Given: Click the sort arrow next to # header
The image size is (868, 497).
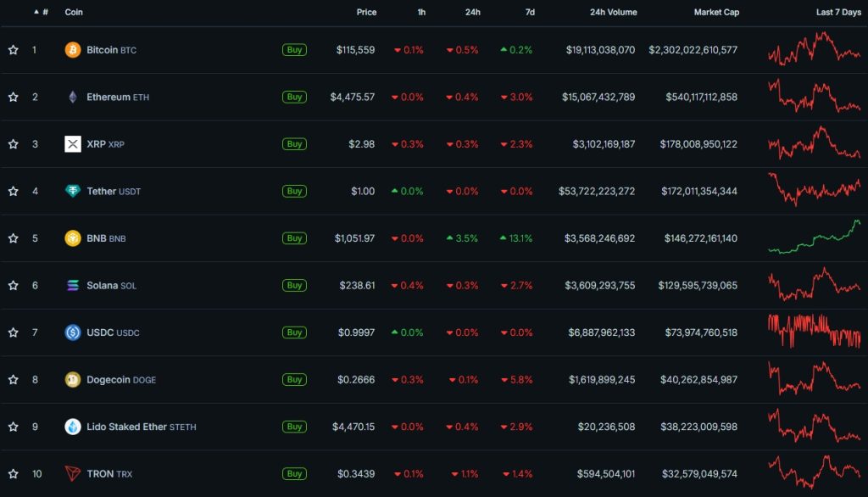Looking at the screenshot, I should click(x=36, y=13).
